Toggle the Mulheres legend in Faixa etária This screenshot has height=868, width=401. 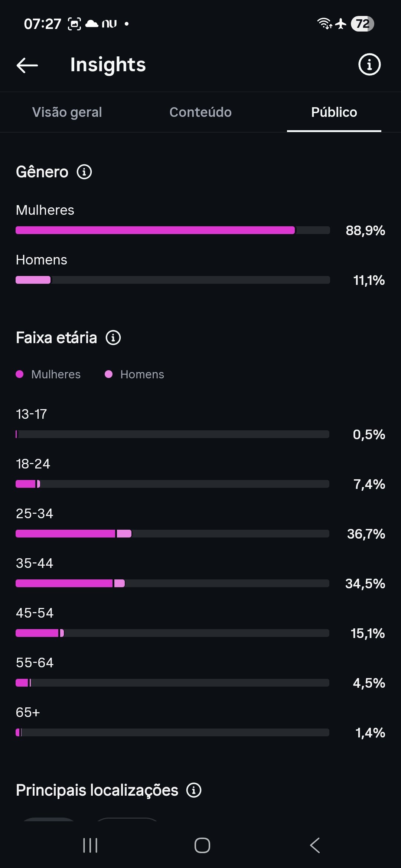click(x=48, y=374)
